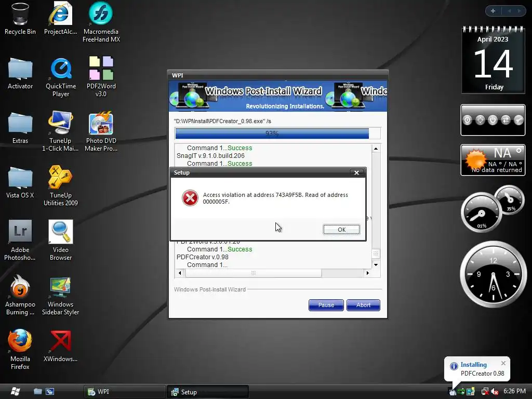Screen dimensions: 532x399
Task: Pause the WPI installation
Action: 326,305
